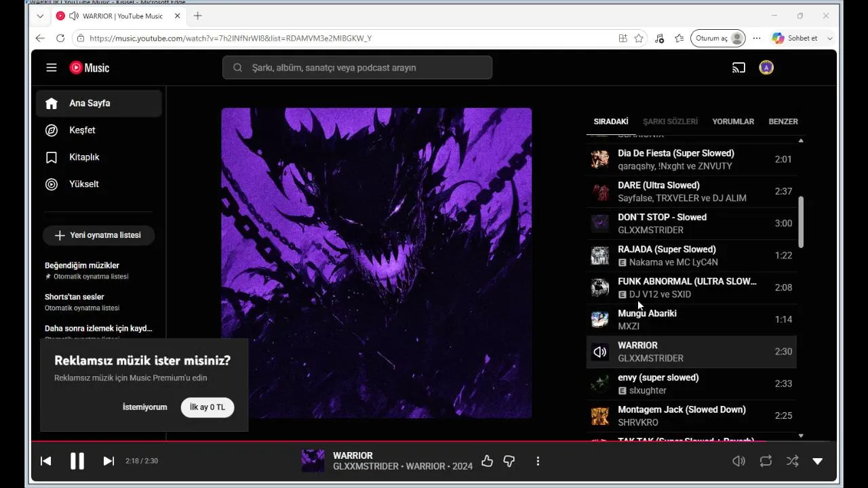Skip to the previous track
868x488 pixels.
click(46, 461)
